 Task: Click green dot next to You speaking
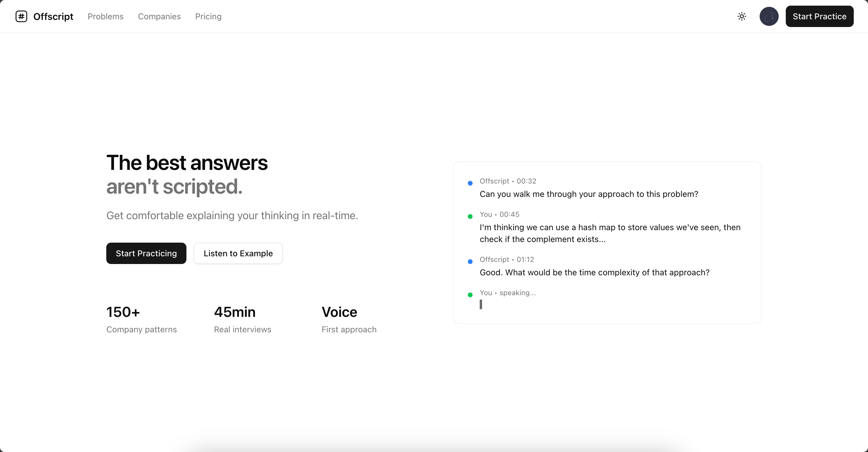[470, 295]
